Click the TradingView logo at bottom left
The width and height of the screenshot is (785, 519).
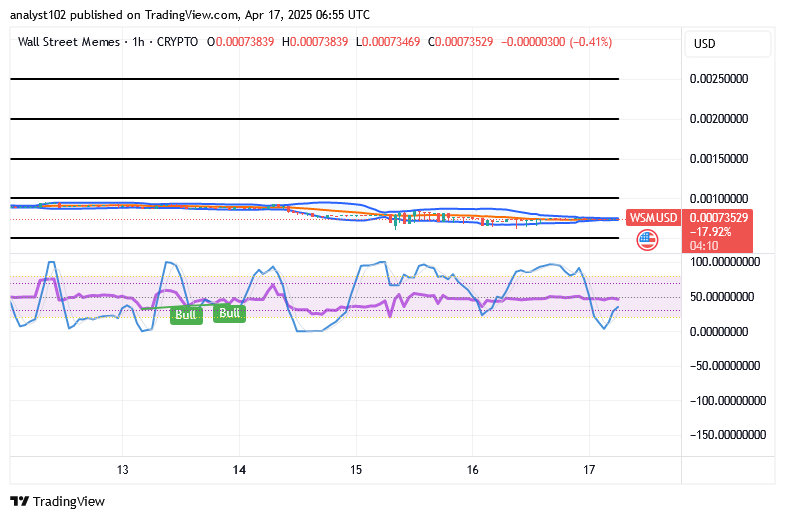click(57, 501)
